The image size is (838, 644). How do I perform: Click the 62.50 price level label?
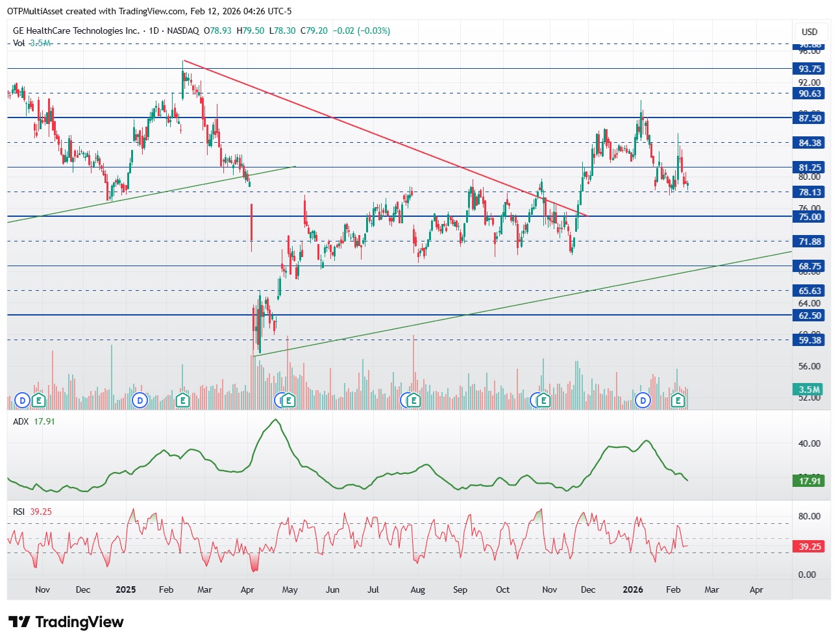809,316
